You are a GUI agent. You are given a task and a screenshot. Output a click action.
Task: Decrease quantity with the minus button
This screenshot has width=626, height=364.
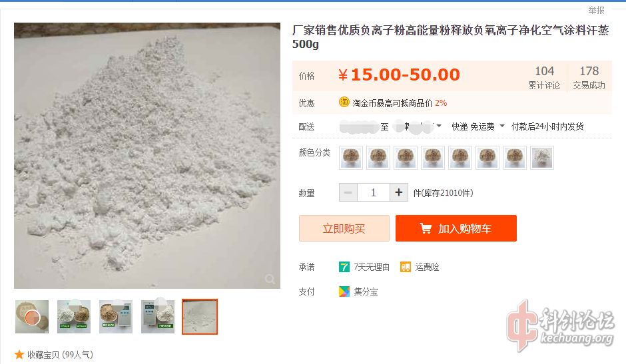[348, 192]
